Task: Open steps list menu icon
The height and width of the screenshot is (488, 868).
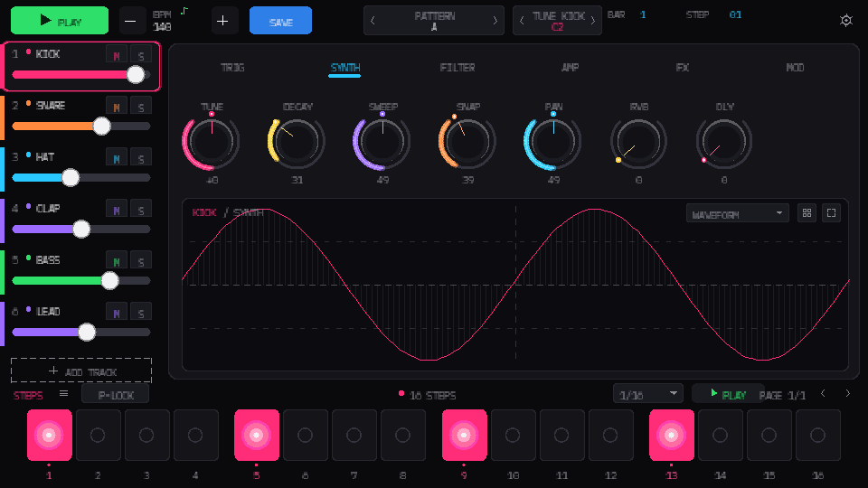Action: 63,393
